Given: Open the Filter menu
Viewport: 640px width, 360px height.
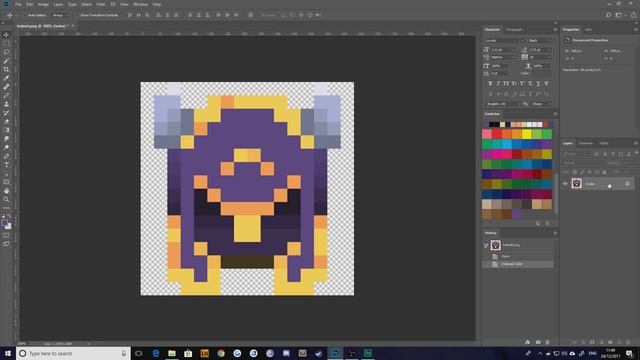Looking at the screenshot, I should [101, 4].
